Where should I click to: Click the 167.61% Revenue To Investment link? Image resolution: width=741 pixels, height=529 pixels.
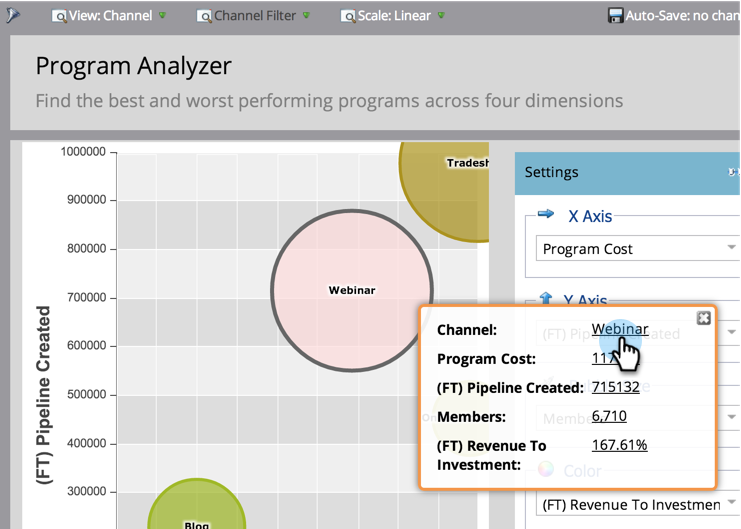click(x=620, y=445)
